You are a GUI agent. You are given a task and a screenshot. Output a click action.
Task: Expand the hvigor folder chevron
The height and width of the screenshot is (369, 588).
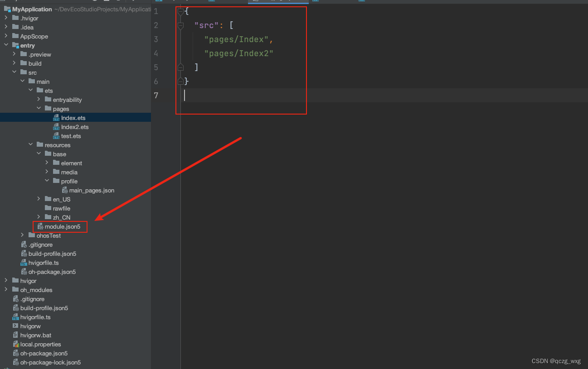click(x=6, y=281)
